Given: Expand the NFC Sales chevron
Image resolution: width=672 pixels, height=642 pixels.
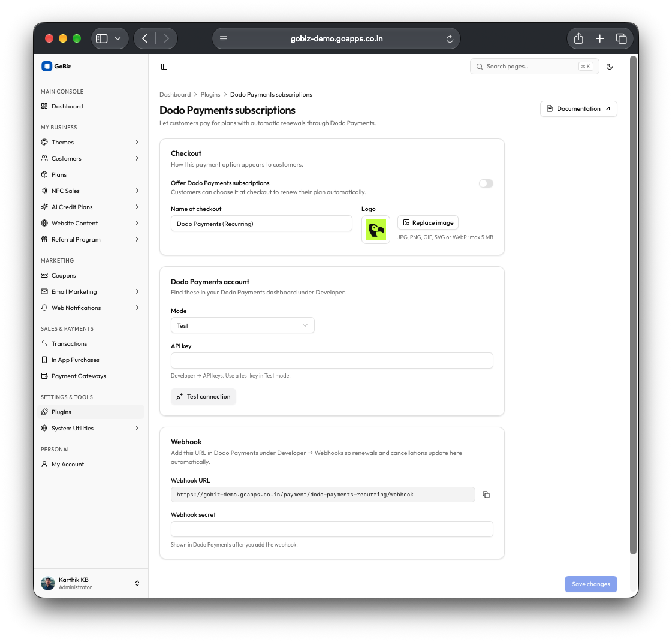Looking at the screenshot, I should pos(137,191).
